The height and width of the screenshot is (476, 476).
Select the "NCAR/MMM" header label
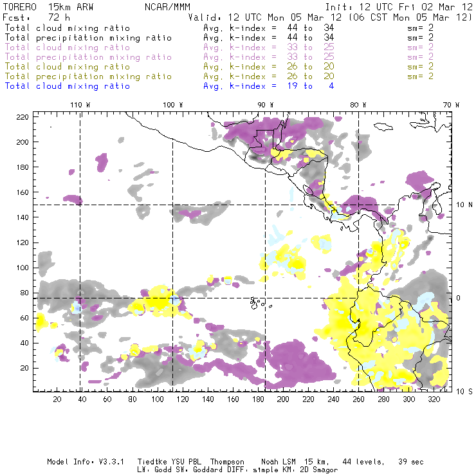(167, 7)
